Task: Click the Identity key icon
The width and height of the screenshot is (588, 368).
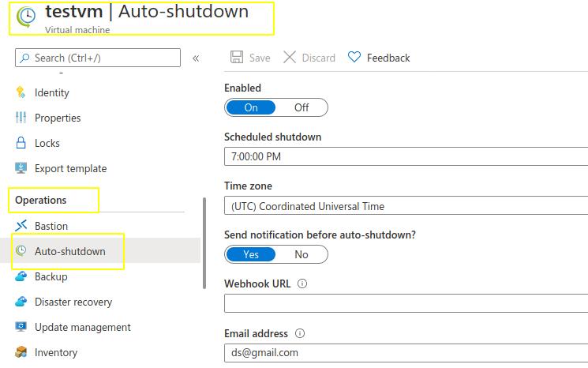Action: [21, 92]
